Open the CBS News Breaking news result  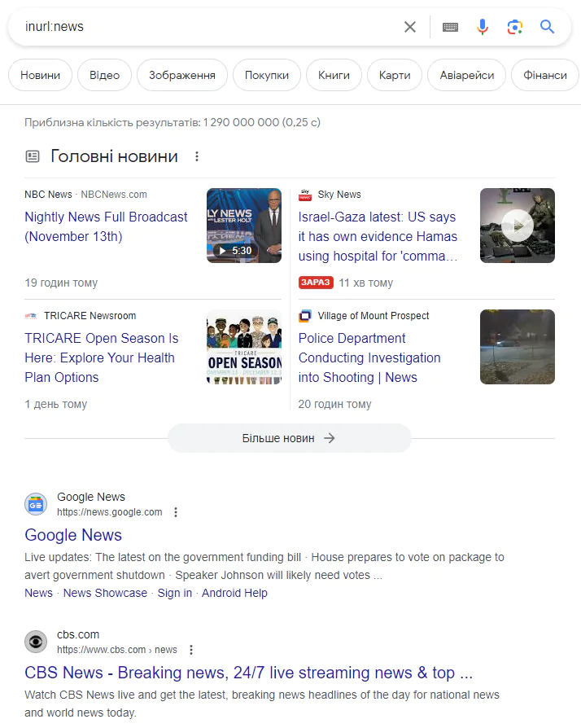tap(249, 673)
